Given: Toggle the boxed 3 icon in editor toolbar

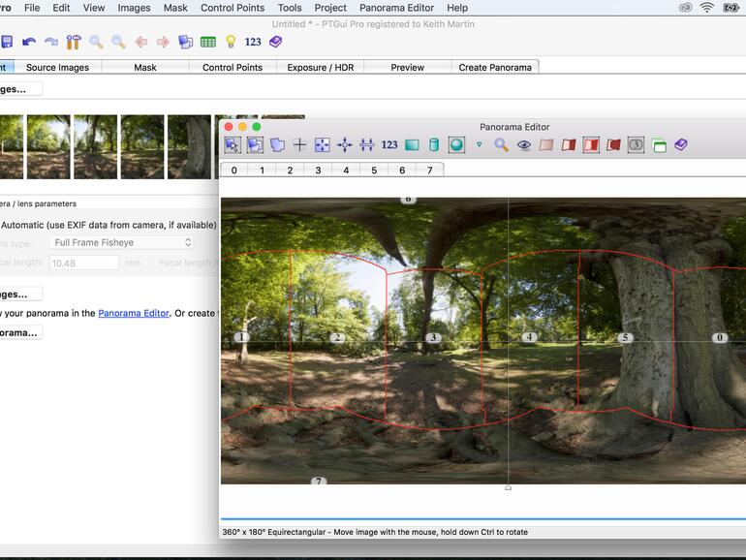Looking at the screenshot, I should click(636, 145).
